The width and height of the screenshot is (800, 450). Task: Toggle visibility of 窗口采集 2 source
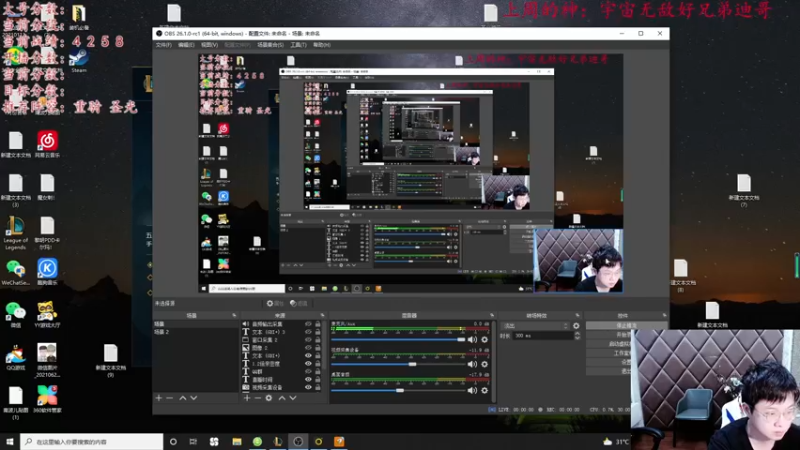[308, 340]
